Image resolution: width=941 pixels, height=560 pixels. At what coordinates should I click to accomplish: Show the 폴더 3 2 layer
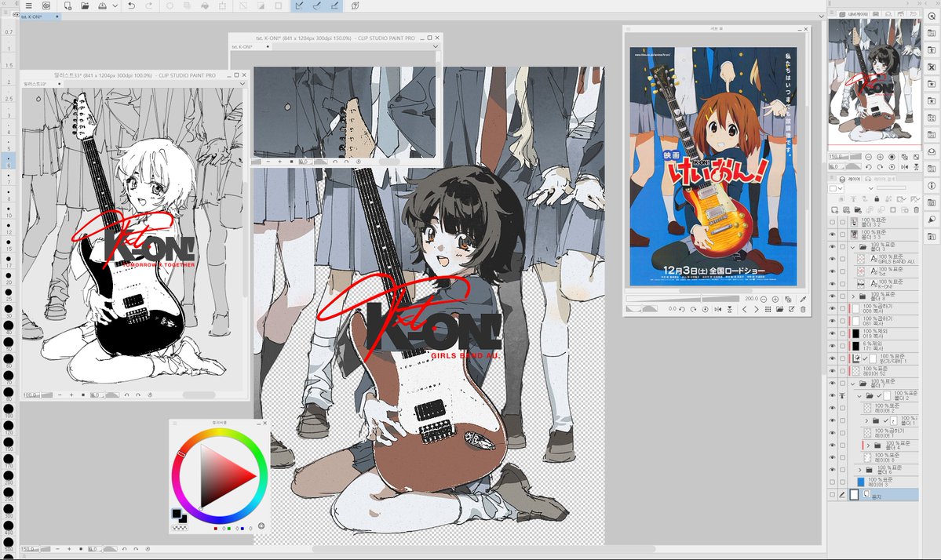pyautogui.click(x=832, y=223)
